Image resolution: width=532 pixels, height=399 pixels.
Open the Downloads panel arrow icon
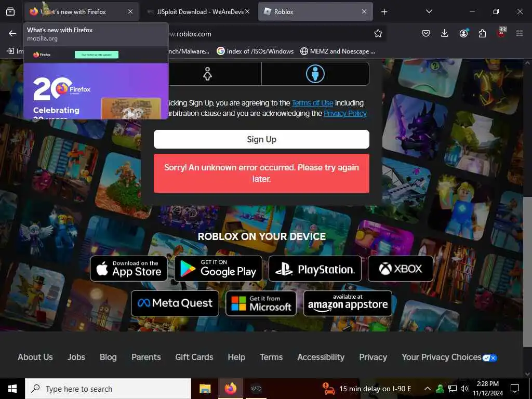[x=445, y=33]
